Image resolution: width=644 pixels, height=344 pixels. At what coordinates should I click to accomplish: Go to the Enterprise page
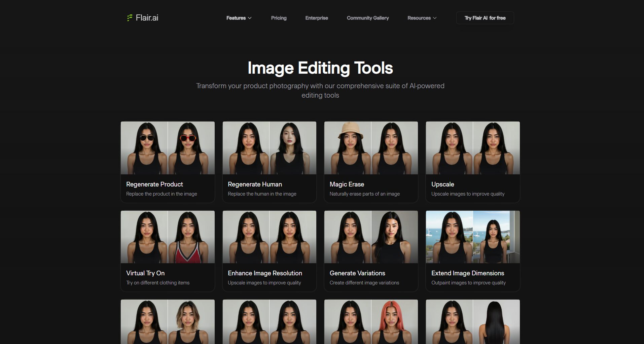click(316, 18)
